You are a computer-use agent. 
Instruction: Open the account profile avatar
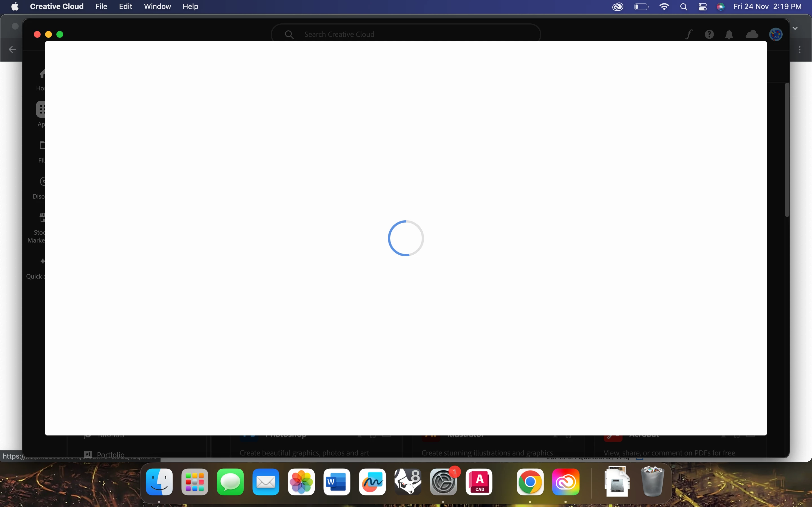pos(776,34)
